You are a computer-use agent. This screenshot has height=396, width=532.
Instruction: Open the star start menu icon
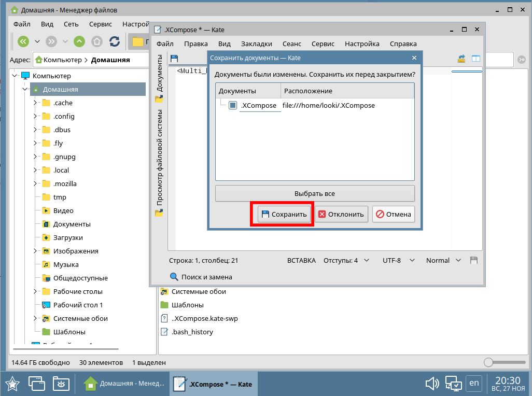pos(12,384)
